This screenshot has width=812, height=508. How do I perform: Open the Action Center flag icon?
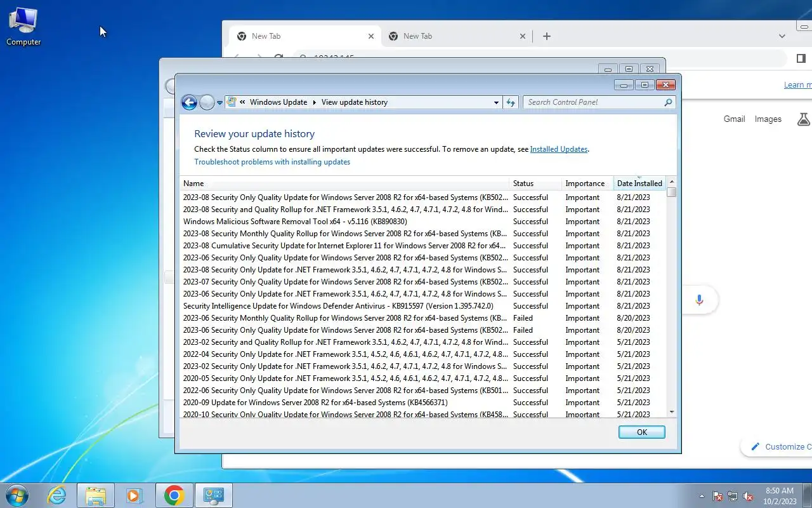click(x=717, y=496)
